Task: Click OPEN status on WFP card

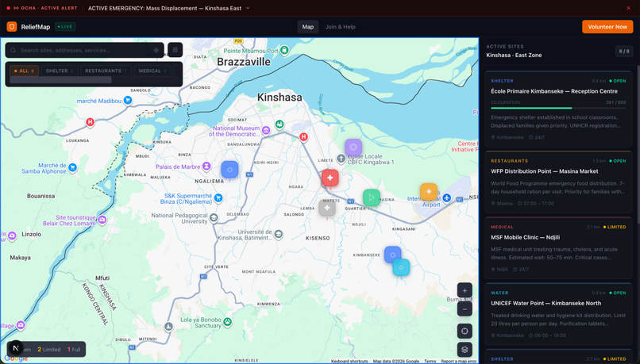Action: [618, 161]
